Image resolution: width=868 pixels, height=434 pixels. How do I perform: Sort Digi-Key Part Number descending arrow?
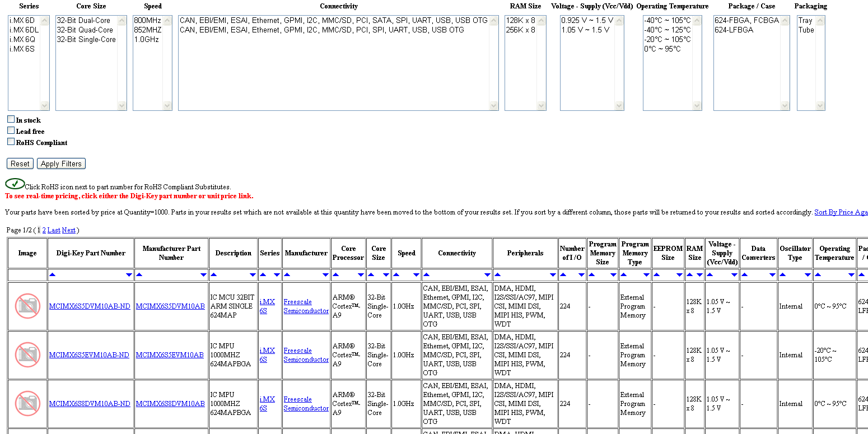click(129, 275)
